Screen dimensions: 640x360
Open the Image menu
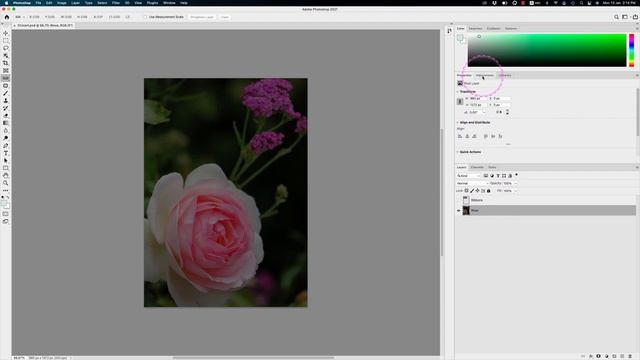pyautogui.click(x=62, y=3)
